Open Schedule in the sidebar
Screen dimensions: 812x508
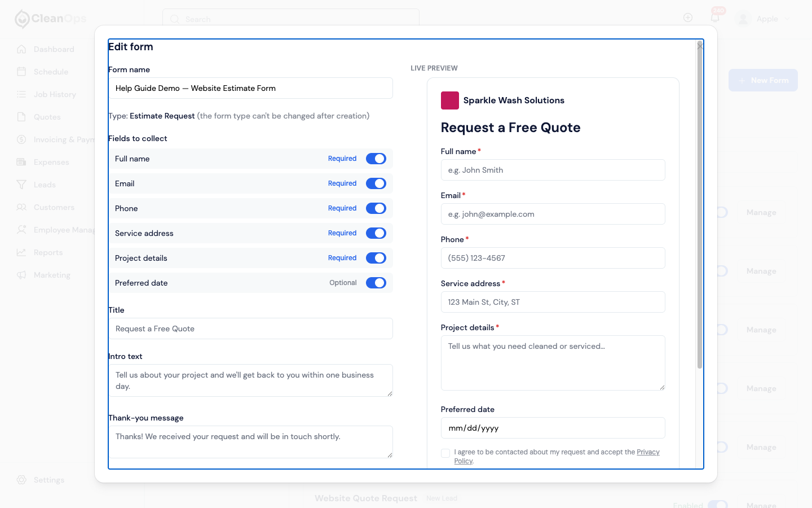(51, 72)
